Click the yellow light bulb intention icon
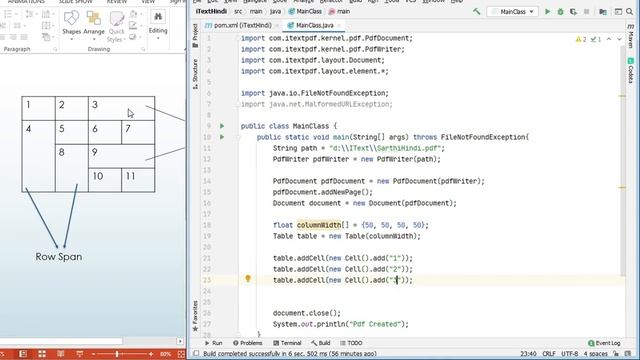This screenshot has width=640, height=360. pyautogui.click(x=248, y=279)
